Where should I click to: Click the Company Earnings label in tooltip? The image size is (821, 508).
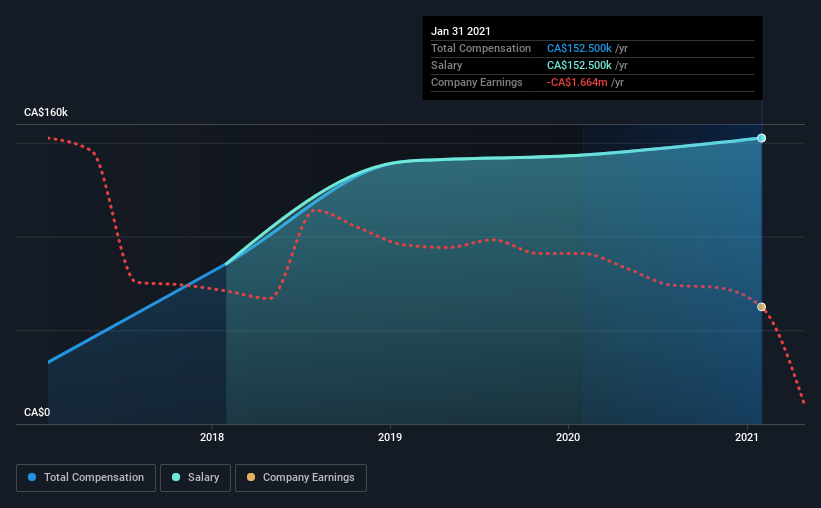tap(476, 82)
